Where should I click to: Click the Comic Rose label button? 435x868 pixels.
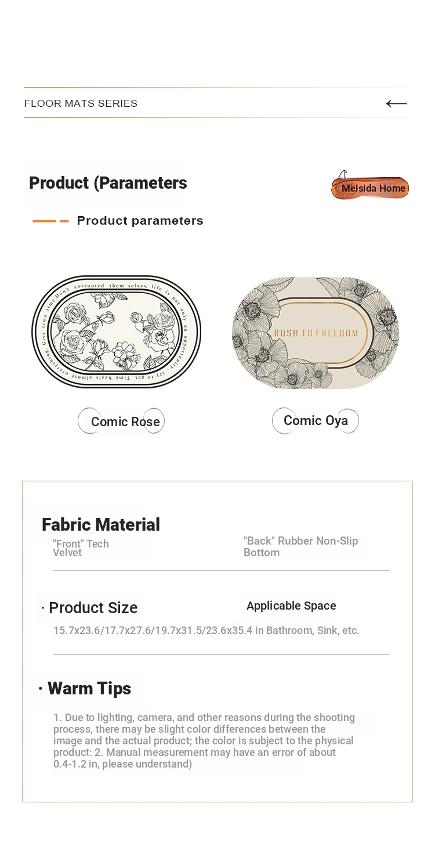pos(121,421)
